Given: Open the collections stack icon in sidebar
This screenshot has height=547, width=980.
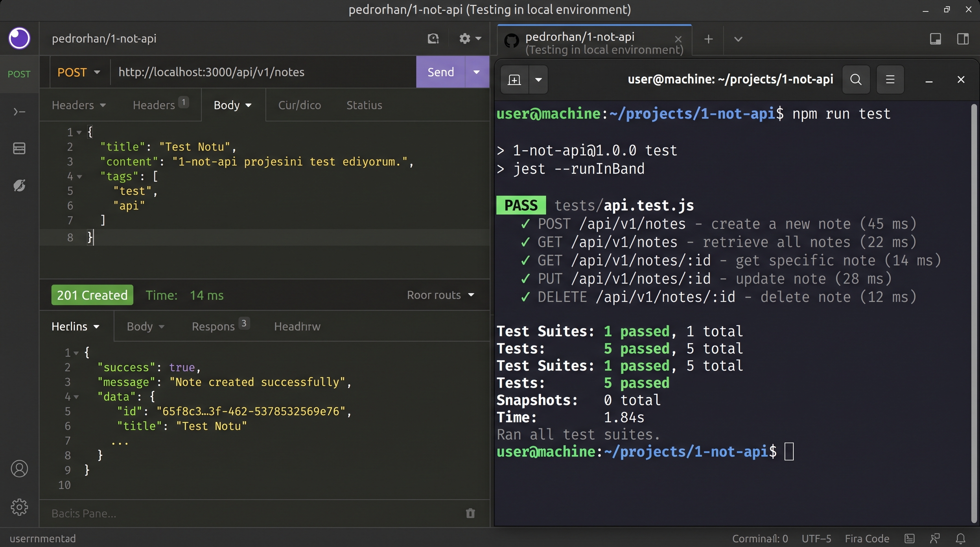Looking at the screenshot, I should tap(19, 149).
